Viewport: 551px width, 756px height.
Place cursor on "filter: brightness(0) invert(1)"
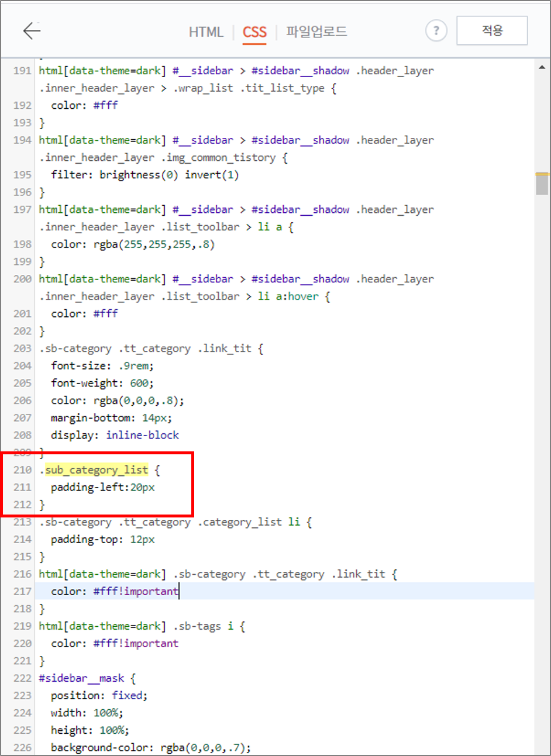[145, 175]
